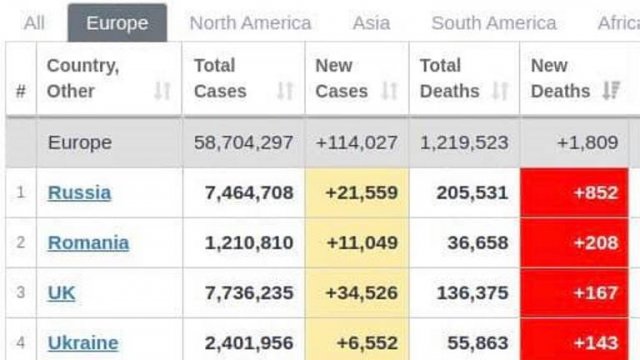Select the Europe tab
This screenshot has height=360, width=640.
coord(117,23)
